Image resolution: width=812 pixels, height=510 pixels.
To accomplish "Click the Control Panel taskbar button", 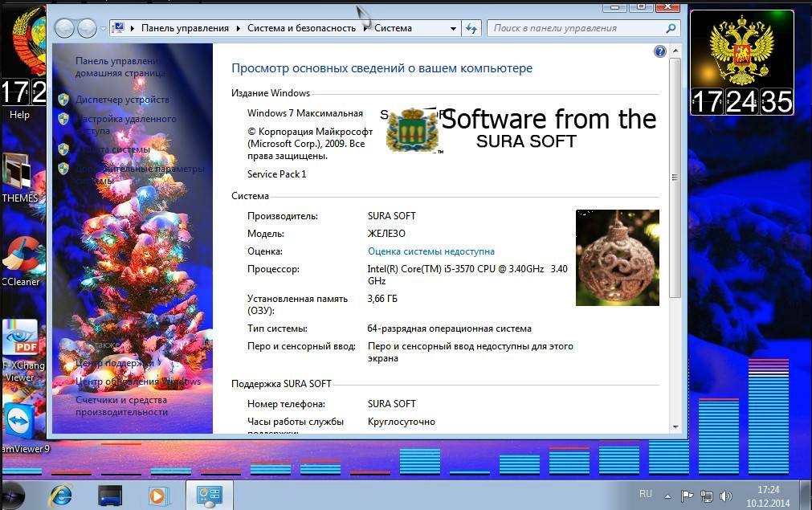I will point(209,496).
